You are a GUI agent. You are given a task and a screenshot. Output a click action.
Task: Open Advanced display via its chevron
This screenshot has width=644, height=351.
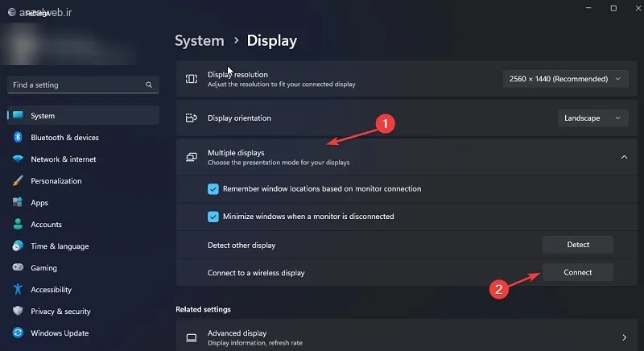[625, 337]
